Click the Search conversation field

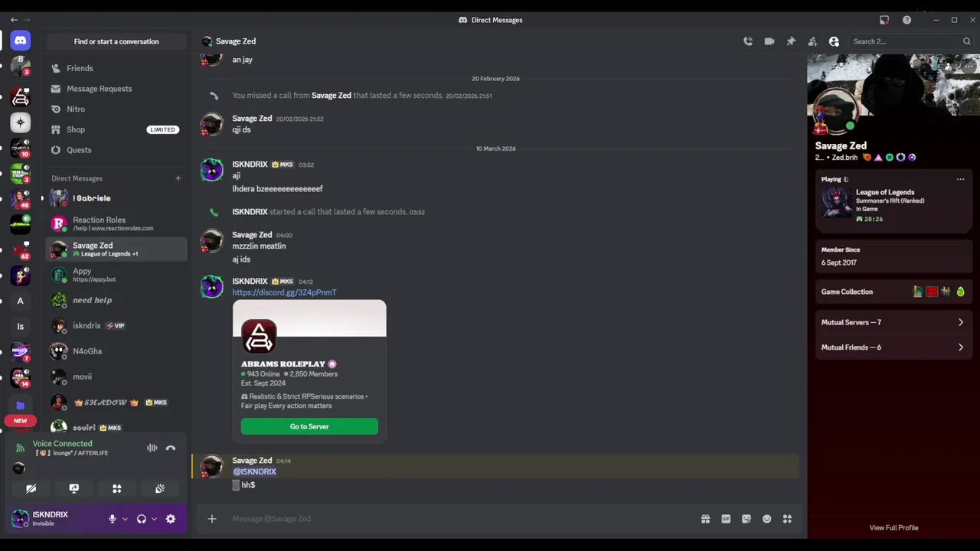pos(911,41)
